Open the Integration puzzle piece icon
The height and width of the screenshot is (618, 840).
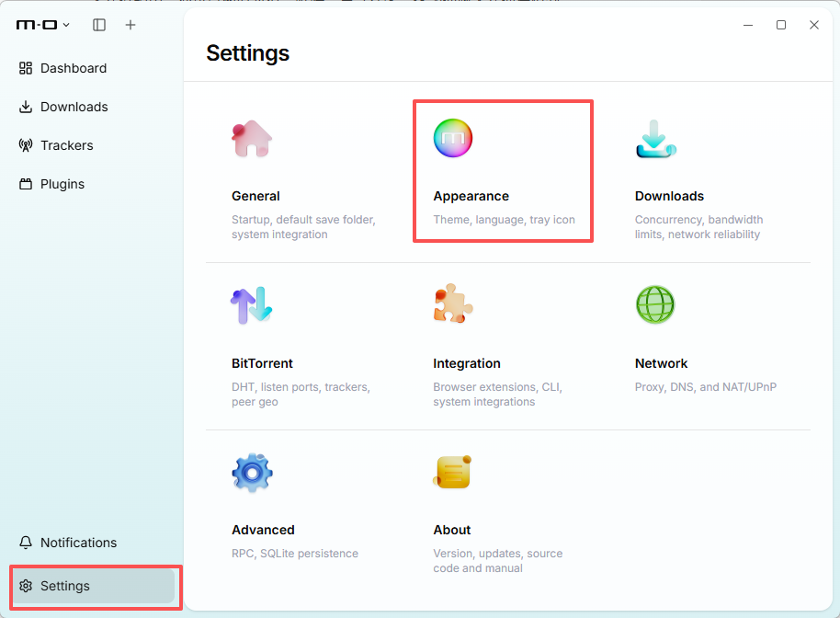pos(453,303)
